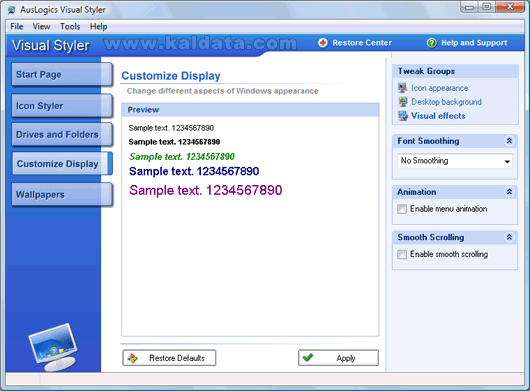The height and width of the screenshot is (391, 530).
Task: Collapse the Animation section
Action: coord(509,192)
